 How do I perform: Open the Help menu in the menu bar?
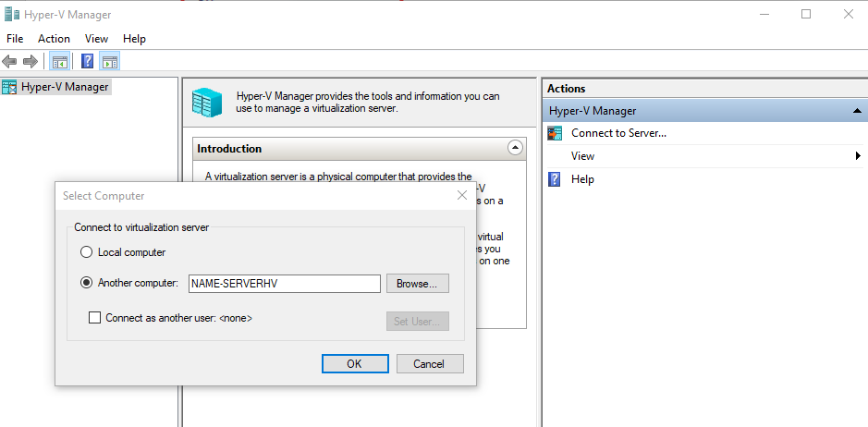click(x=134, y=39)
